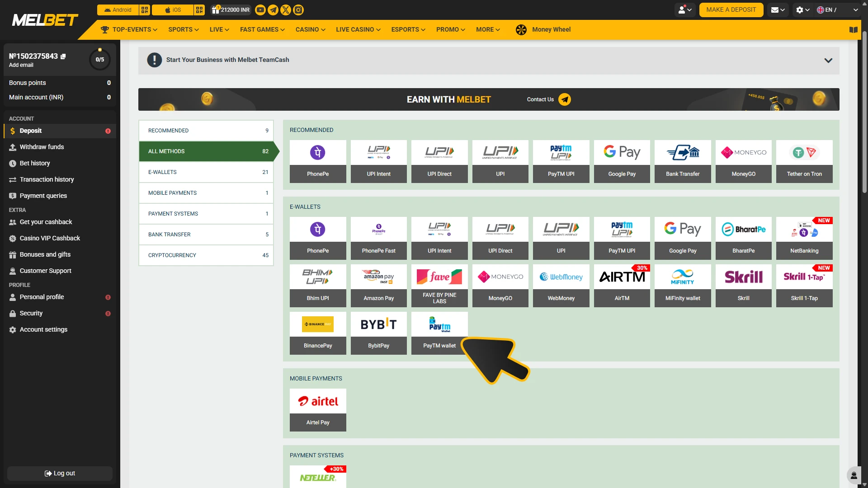Click the Telegram Contact Us icon
This screenshot has height=488, width=868.
pyautogui.click(x=565, y=99)
